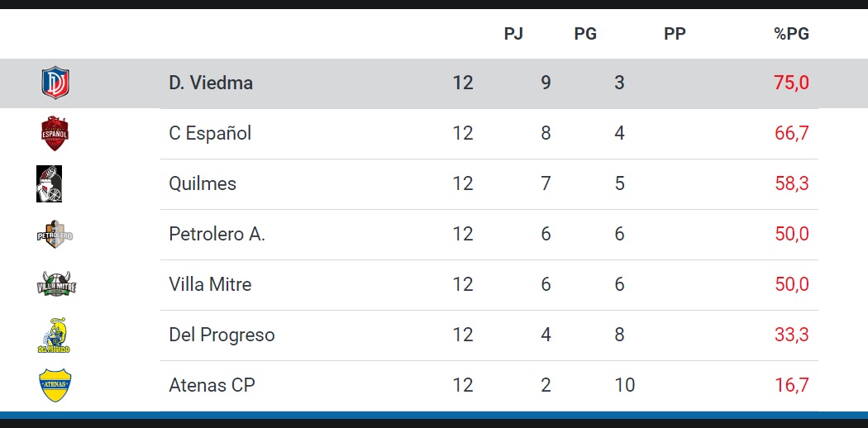Select the Villa Mitre team name
868x428 pixels.
(x=210, y=284)
